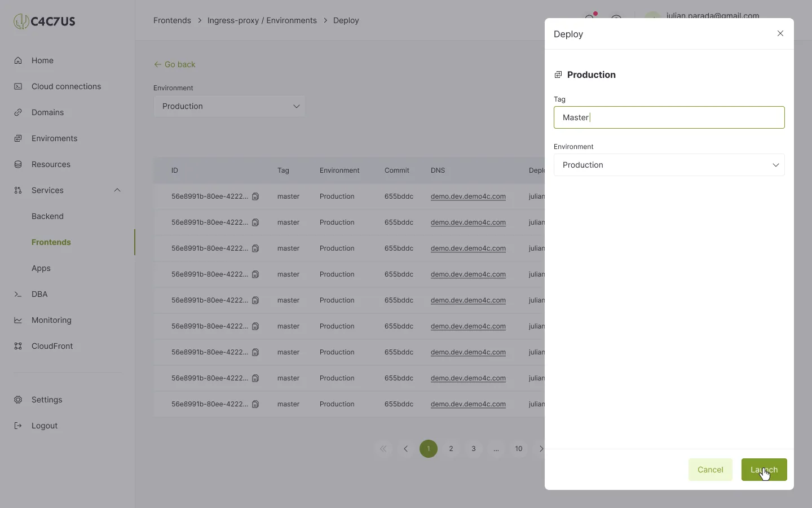The width and height of the screenshot is (812, 508).
Task: Copy ID in the second table row
Action: [255, 222]
